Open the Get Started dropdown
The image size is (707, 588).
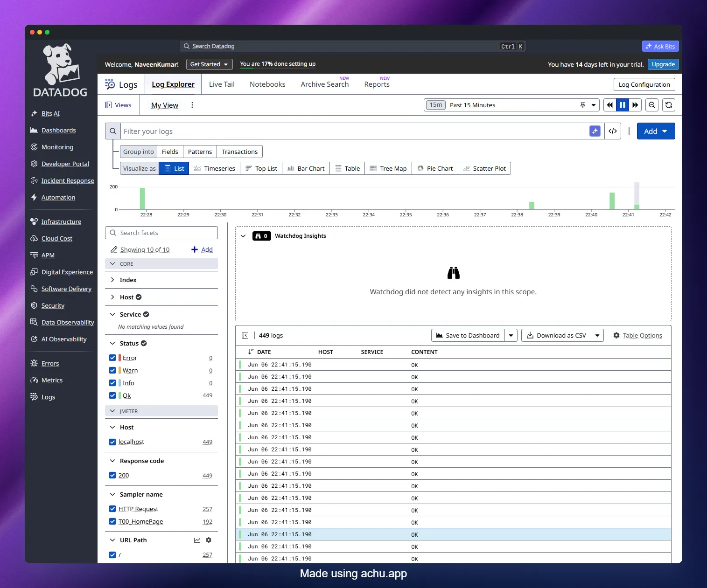coord(209,64)
